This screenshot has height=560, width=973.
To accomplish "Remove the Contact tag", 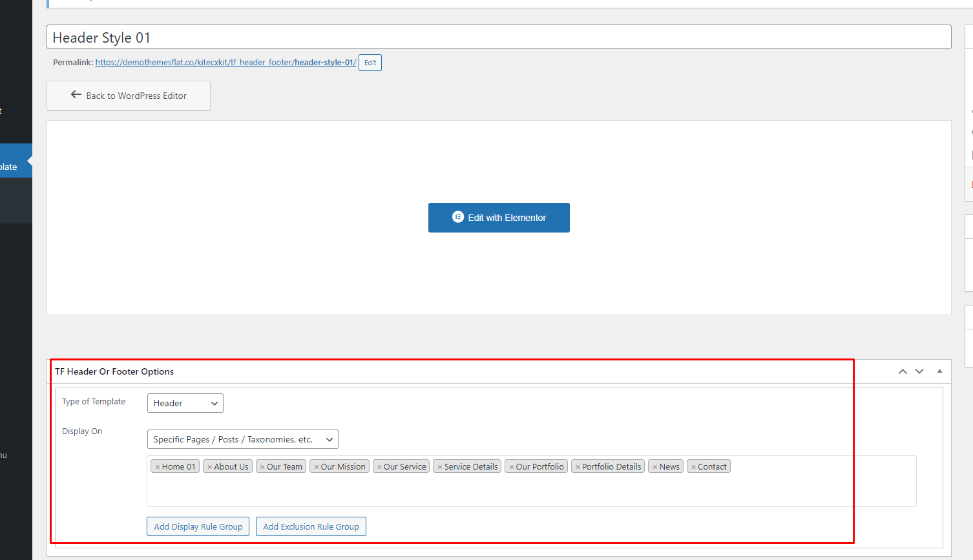I will tap(693, 467).
